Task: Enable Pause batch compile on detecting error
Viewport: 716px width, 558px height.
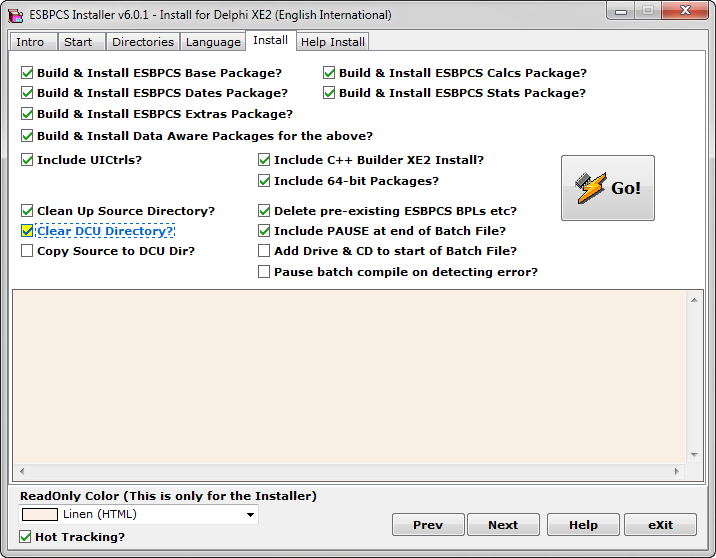Action: [264, 272]
